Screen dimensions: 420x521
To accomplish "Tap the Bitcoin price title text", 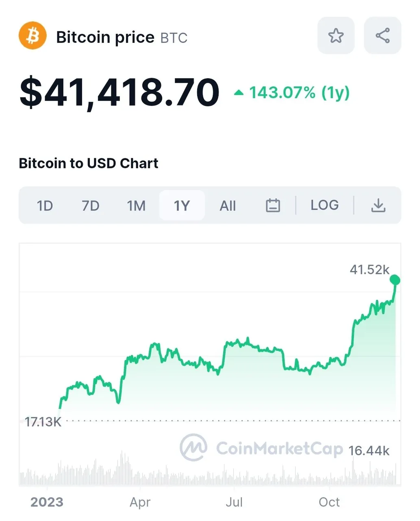I will 105,37.
